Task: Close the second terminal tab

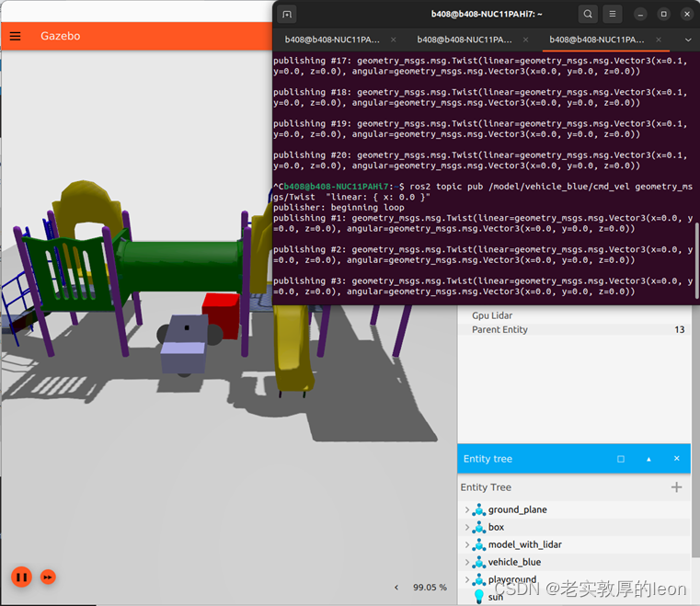Action: pos(526,40)
